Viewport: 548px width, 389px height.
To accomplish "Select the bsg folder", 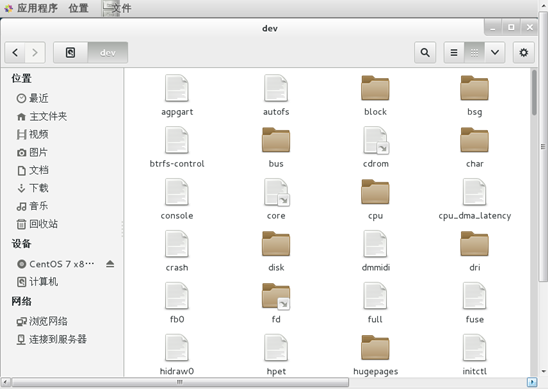I will [475, 89].
